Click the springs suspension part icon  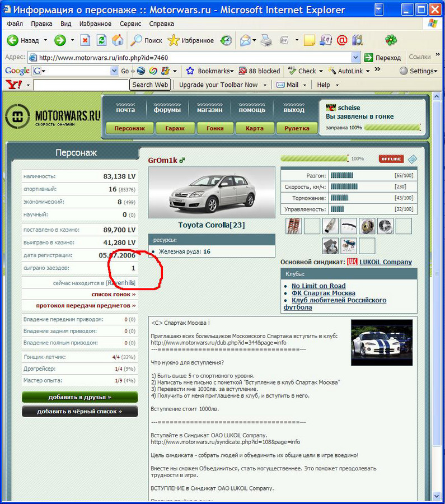click(294, 226)
